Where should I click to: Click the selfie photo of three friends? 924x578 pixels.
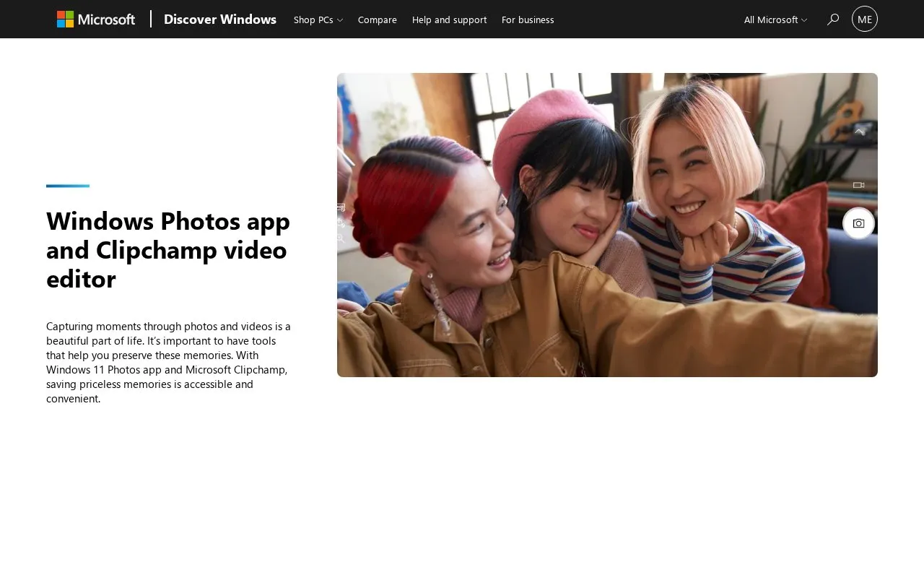(607, 225)
